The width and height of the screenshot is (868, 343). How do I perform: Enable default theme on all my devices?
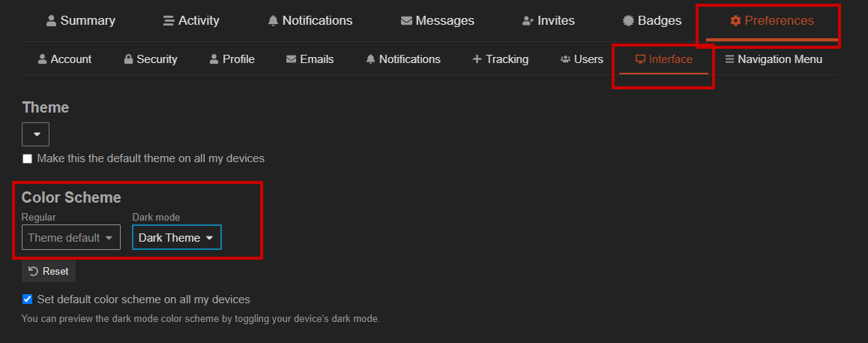27,159
